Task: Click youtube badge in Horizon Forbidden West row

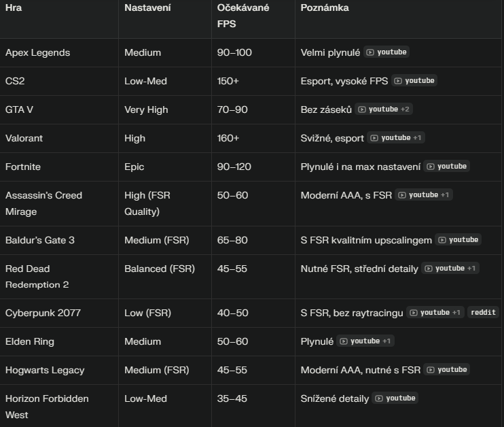Action: click(395, 398)
